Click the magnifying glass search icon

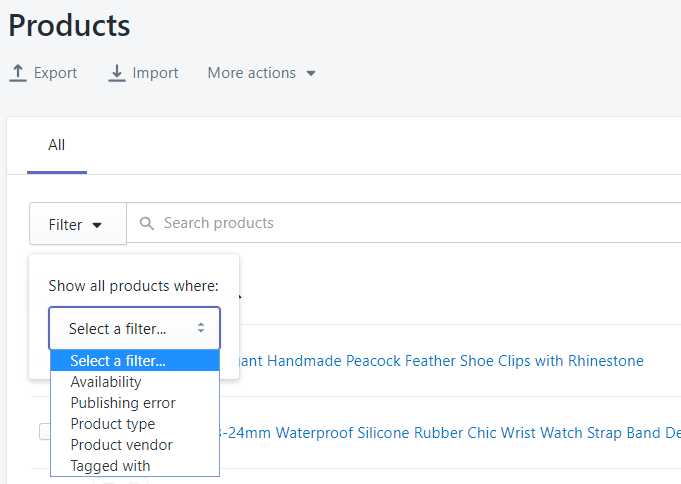click(148, 224)
